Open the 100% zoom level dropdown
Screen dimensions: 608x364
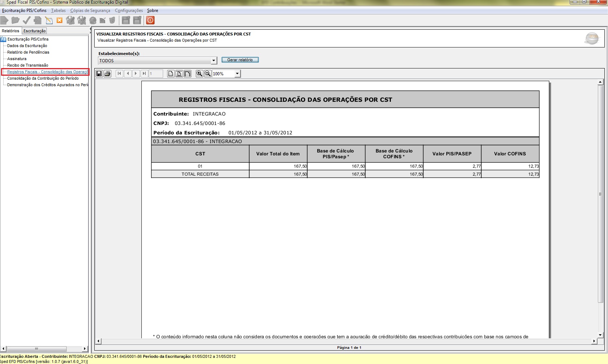[x=237, y=74]
